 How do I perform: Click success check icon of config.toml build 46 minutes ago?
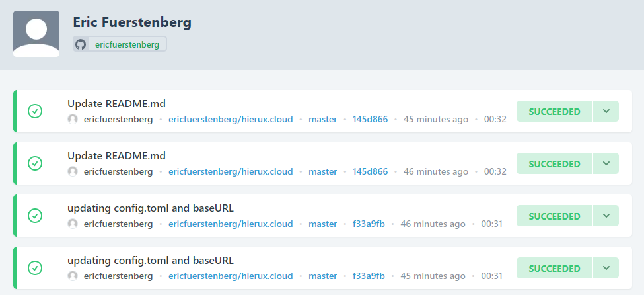tap(35, 216)
